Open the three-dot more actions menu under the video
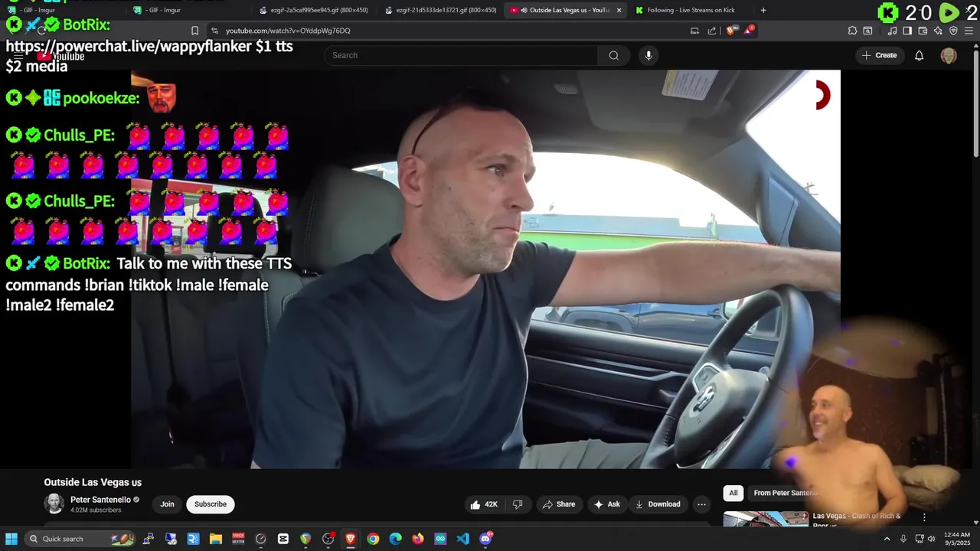Screen dimensions: 980x551 (x=701, y=504)
